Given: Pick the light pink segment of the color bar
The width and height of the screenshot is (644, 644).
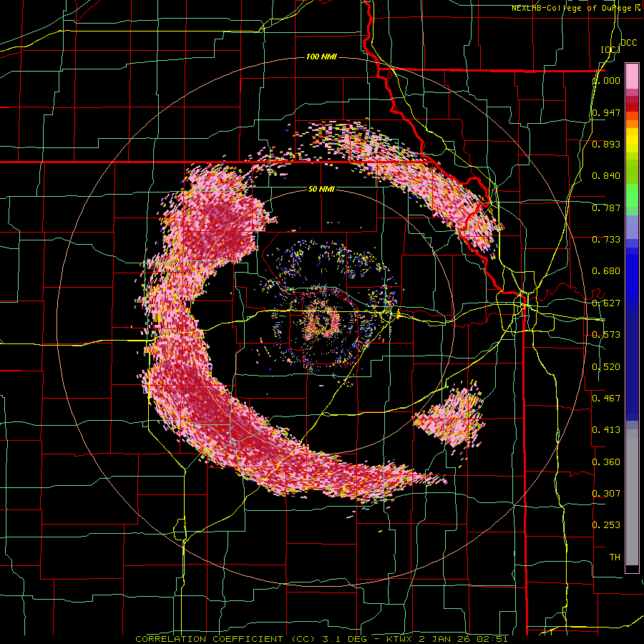Looking at the screenshot, I should point(632,76).
